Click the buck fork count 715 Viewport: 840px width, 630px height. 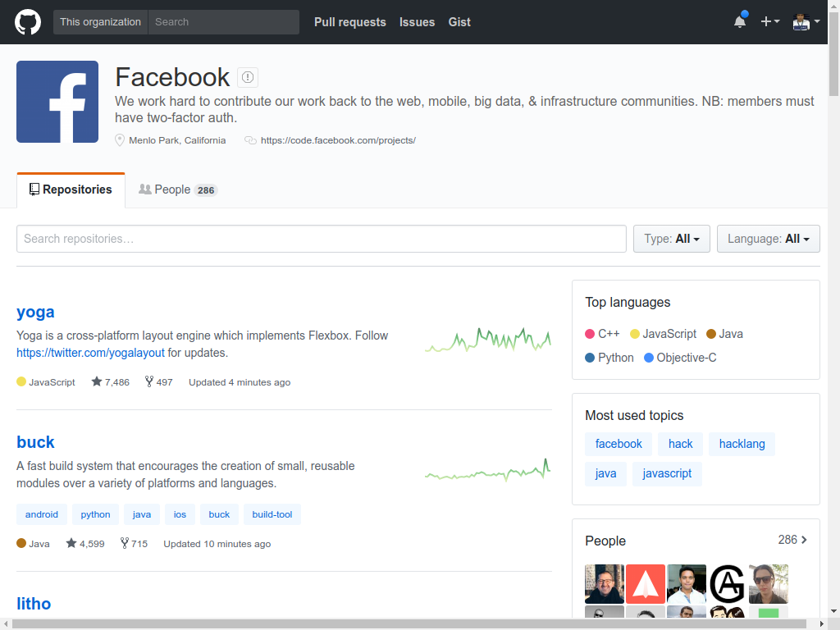click(134, 544)
